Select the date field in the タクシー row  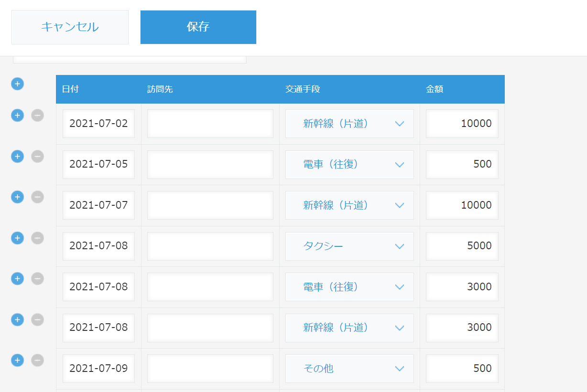(x=98, y=246)
